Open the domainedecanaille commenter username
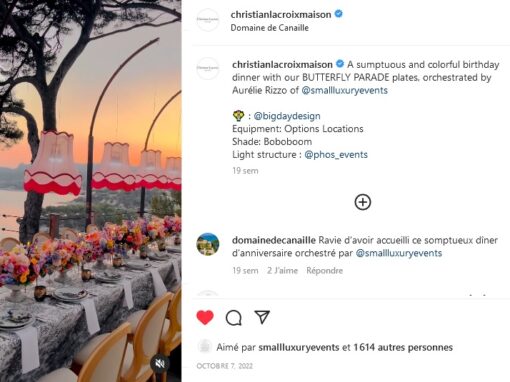Image resolution: width=510 pixels, height=382 pixels. pyautogui.click(x=274, y=240)
